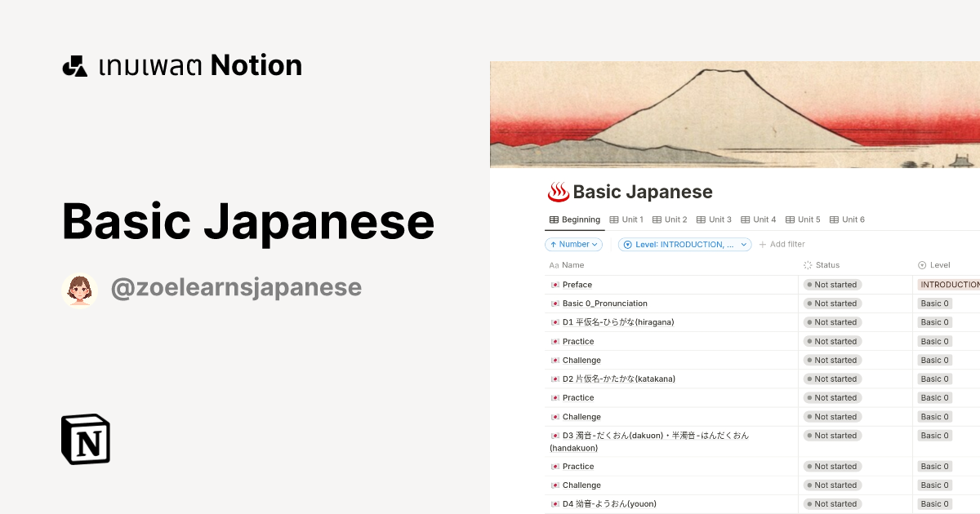Switch to the Unit 2 tab
The height and width of the screenshot is (514, 980).
[x=674, y=219]
